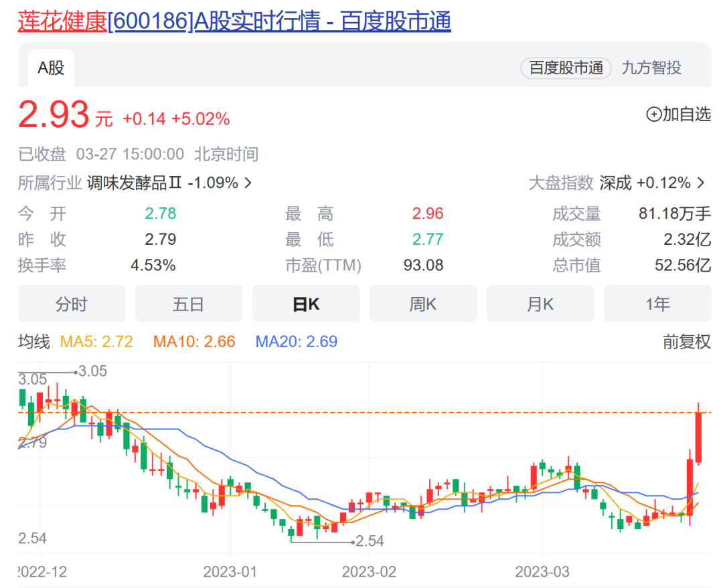Click the 市盈(TTM) value 93.08
The width and height of the screenshot is (723, 588).
[423, 266]
